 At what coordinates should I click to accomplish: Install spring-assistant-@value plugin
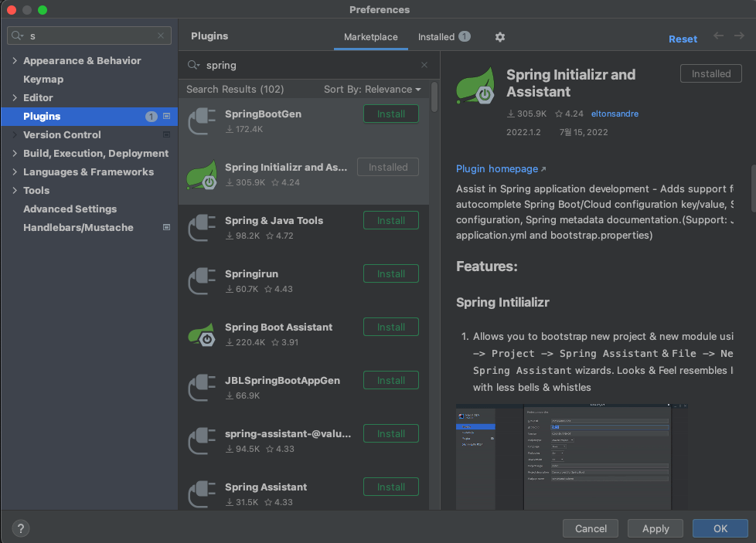(391, 434)
